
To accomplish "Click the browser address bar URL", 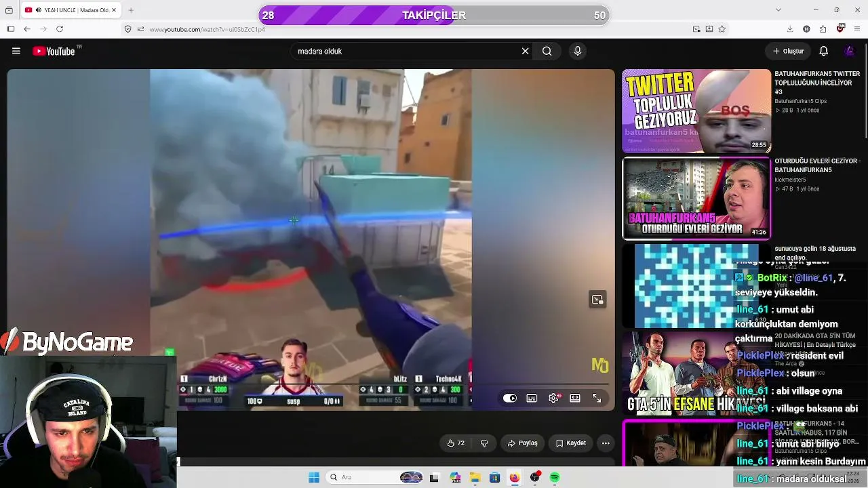I will tap(207, 29).
